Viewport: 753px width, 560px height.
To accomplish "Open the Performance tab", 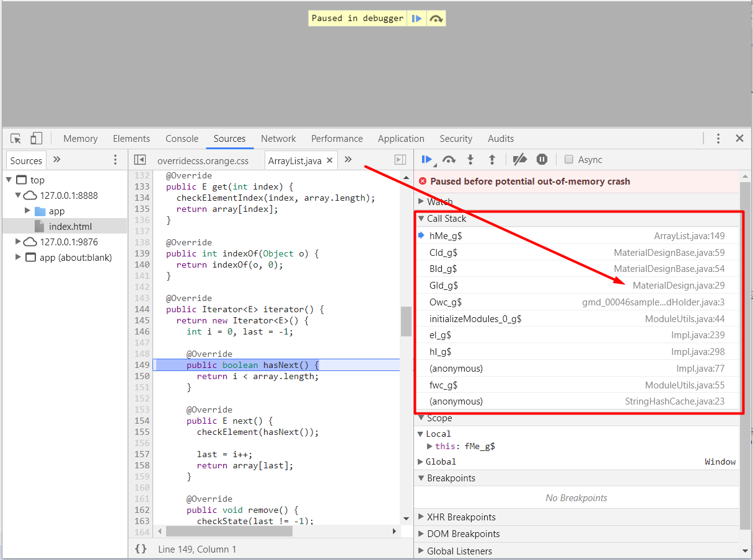I will pos(337,139).
